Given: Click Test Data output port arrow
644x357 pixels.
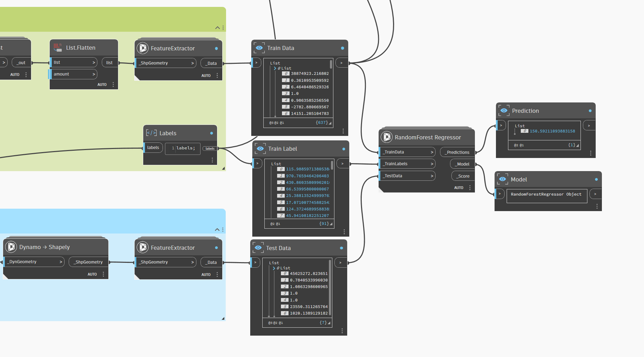Looking at the screenshot, I should tap(340, 262).
